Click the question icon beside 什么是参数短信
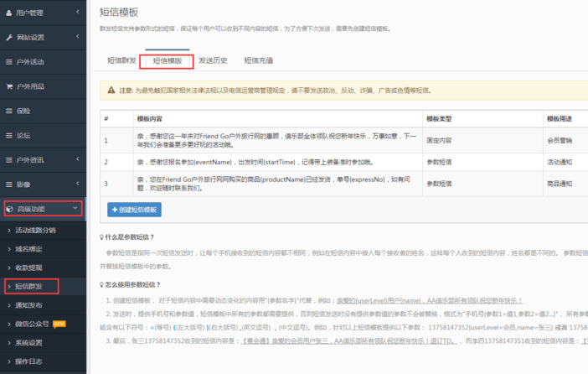Image resolution: width=588 pixels, height=374 pixels. click(102, 238)
